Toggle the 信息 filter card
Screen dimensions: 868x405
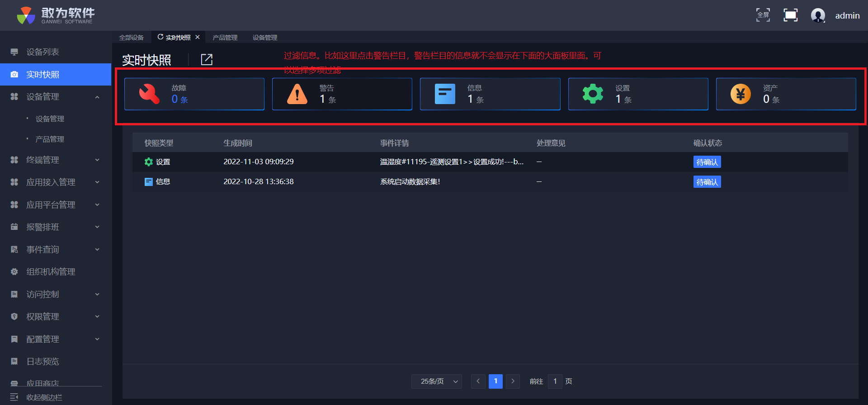[490, 94]
